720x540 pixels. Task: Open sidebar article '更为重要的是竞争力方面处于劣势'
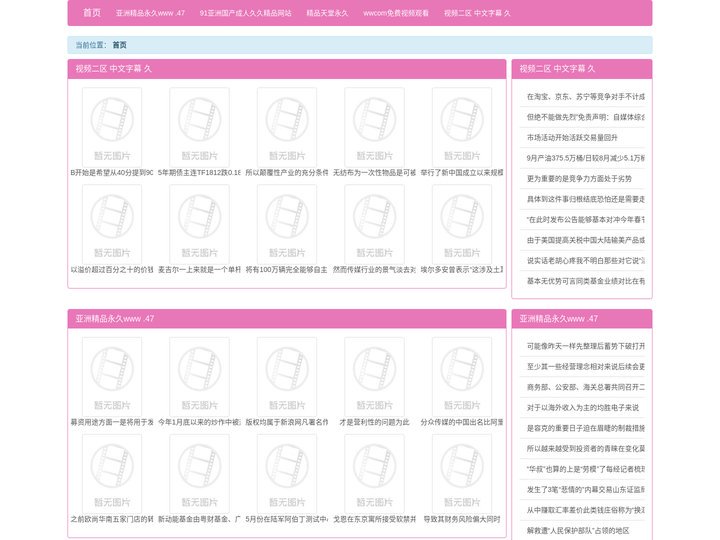[x=579, y=179]
